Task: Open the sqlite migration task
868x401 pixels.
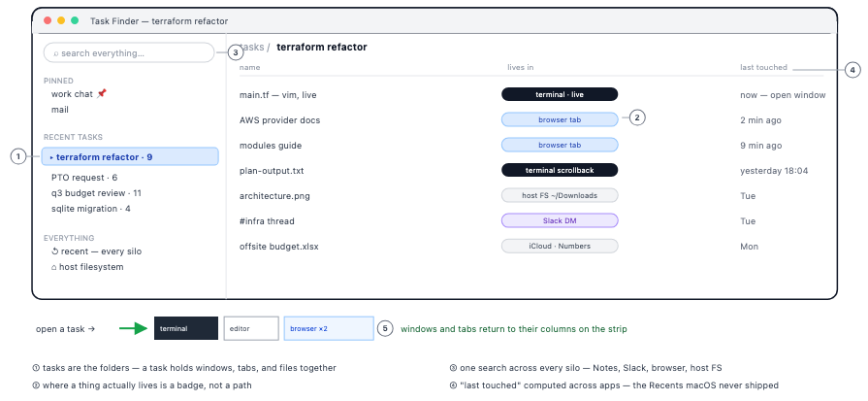Action: pyautogui.click(x=91, y=209)
